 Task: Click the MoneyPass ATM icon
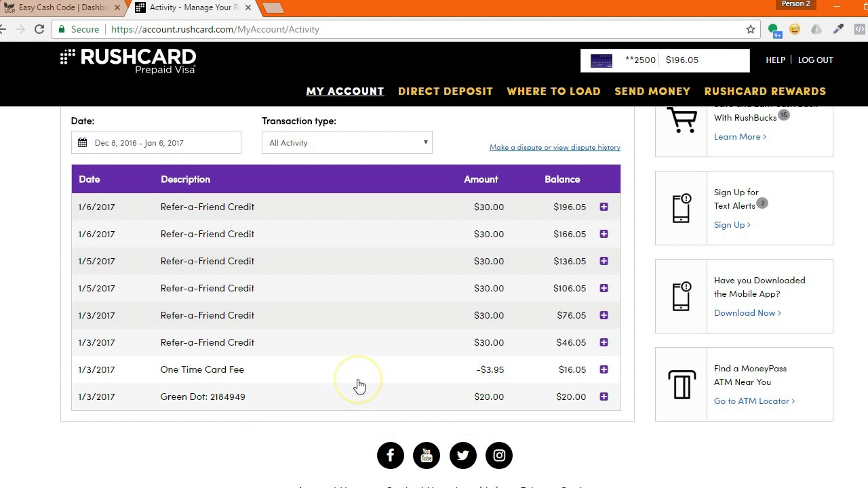click(x=682, y=384)
